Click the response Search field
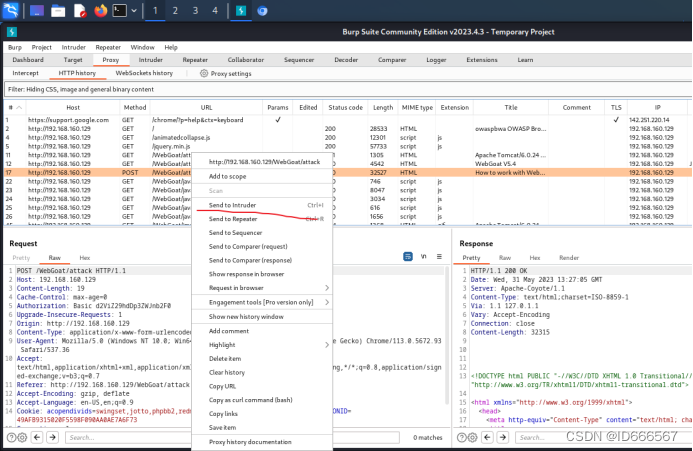The image size is (693, 451). pyautogui.click(x=603, y=438)
